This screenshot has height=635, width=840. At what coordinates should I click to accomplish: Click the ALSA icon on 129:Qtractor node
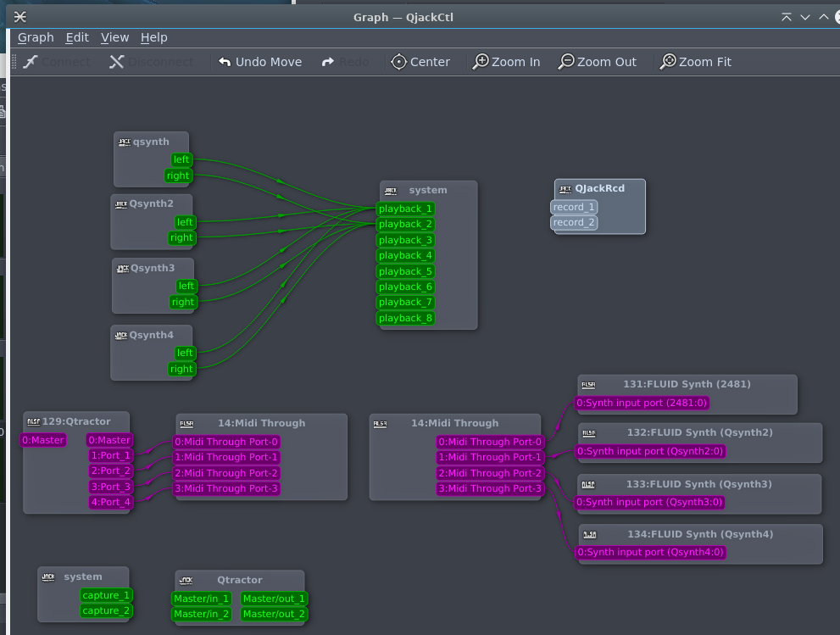pos(34,421)
